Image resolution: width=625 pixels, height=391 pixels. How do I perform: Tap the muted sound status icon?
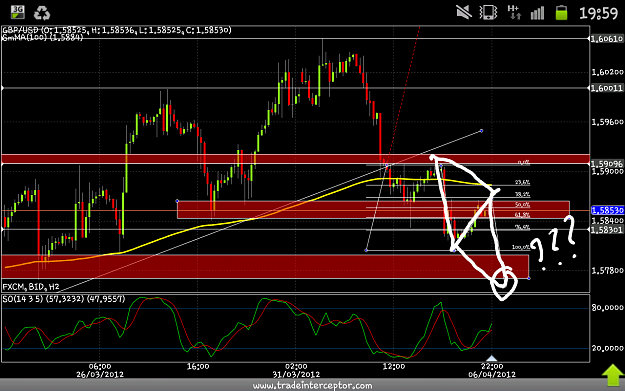tap(464, 12)
